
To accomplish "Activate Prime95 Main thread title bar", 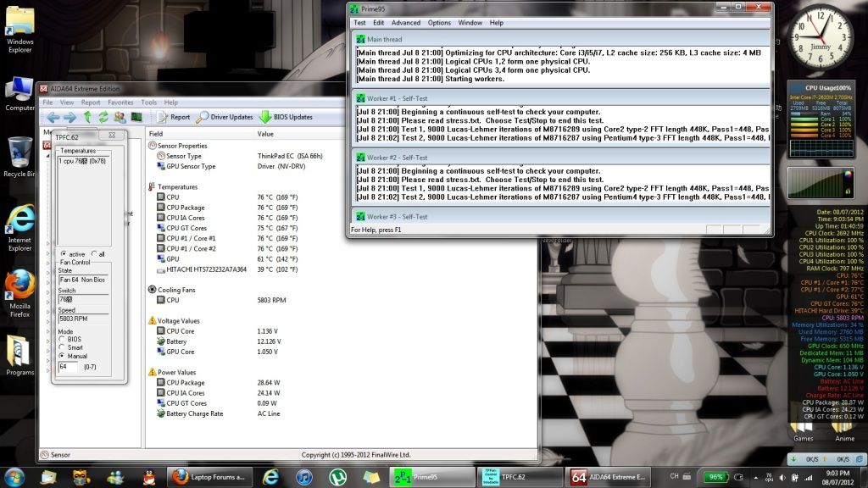I will point(561,39).
